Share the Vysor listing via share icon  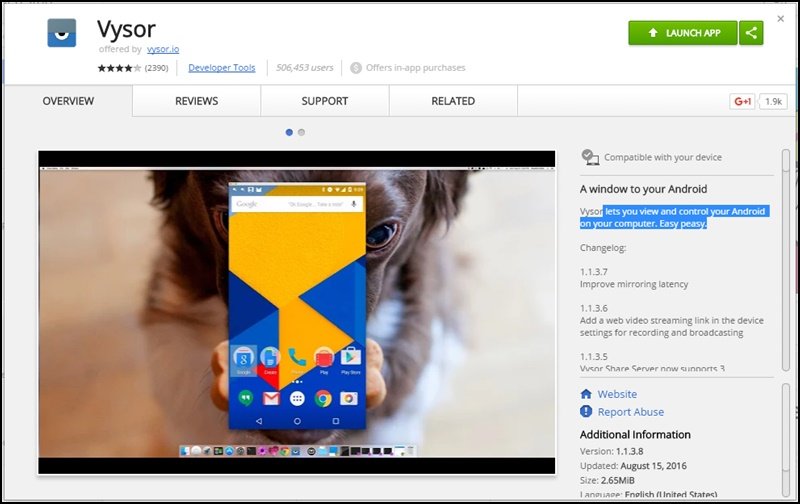click(x=751, y=33)
